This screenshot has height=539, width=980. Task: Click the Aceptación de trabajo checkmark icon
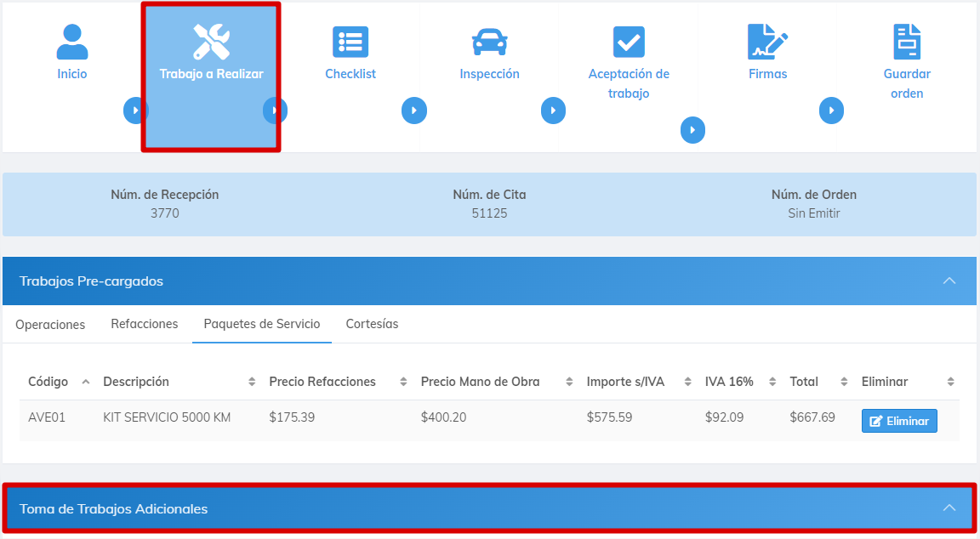coord(629,42)
